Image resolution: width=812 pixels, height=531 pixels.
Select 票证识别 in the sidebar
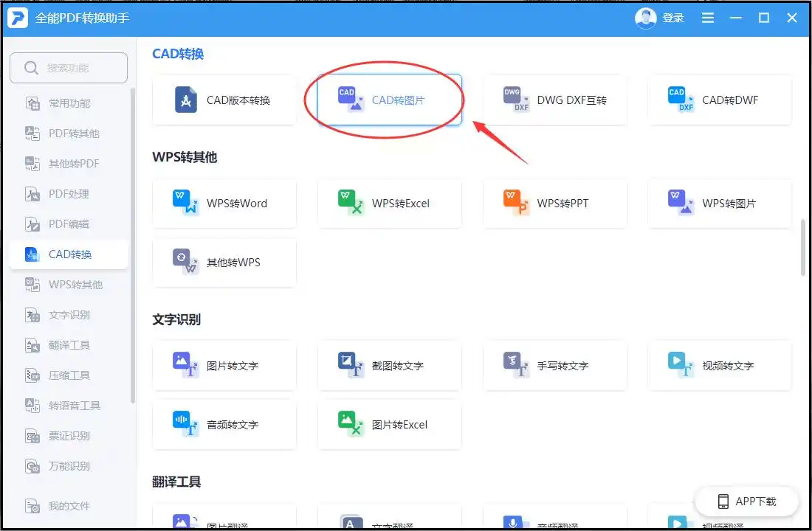tap(69, 436)
